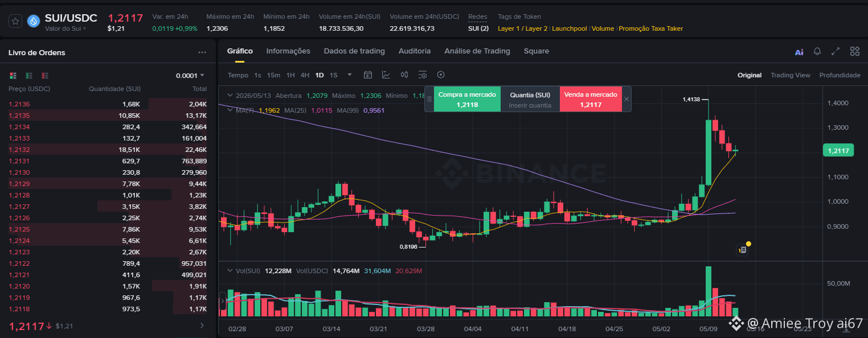Open the order book three-dots menu

(202, 52)
